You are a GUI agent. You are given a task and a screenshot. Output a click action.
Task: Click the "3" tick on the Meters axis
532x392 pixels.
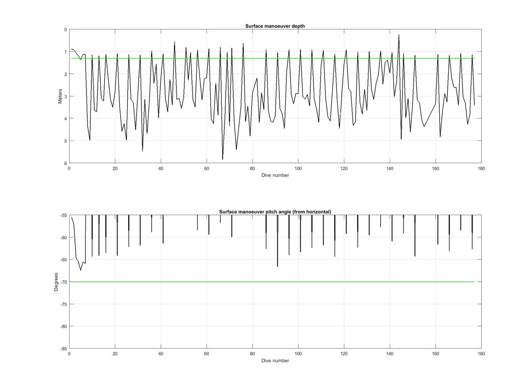[x=66, y=96]
